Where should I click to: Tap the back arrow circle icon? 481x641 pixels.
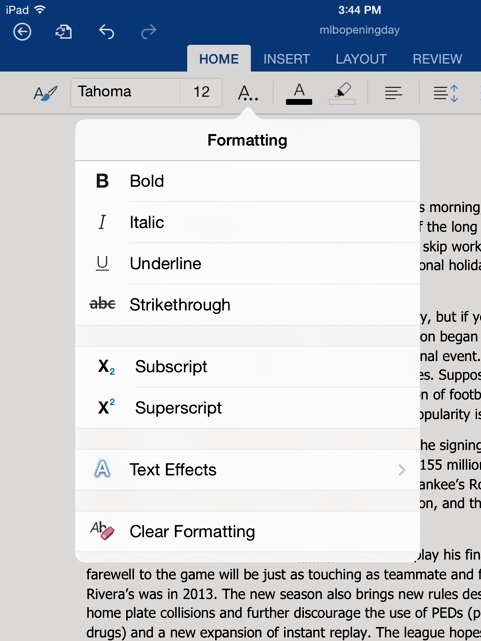click(x=22, y=32)
